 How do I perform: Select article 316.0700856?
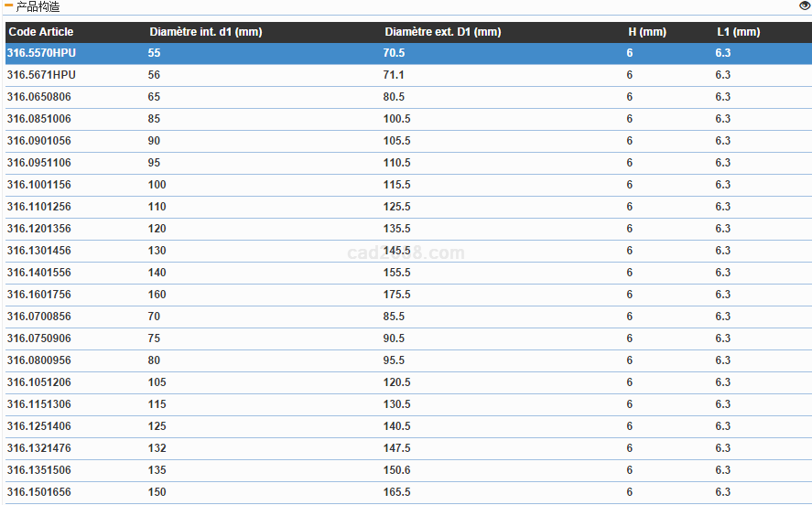point(38,317)
